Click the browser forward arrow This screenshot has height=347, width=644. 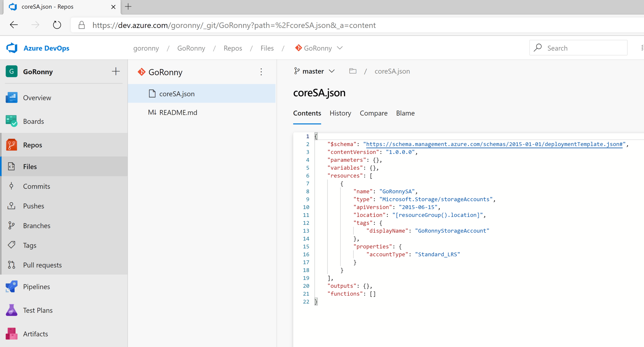pos(35,25)
